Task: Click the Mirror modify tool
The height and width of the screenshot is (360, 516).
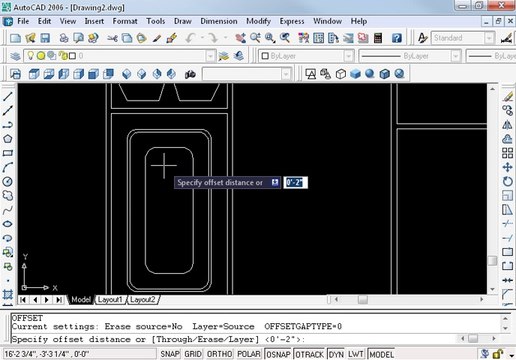Action: 507,125
